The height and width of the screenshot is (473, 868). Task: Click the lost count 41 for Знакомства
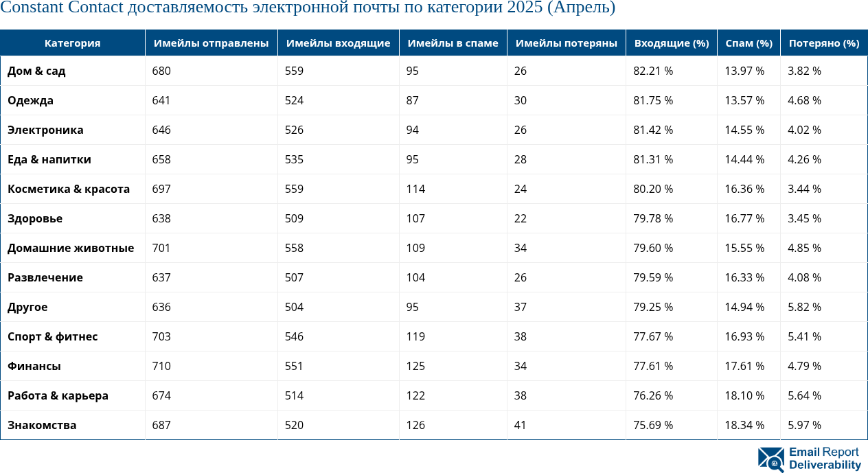click(x=521, y=425)
